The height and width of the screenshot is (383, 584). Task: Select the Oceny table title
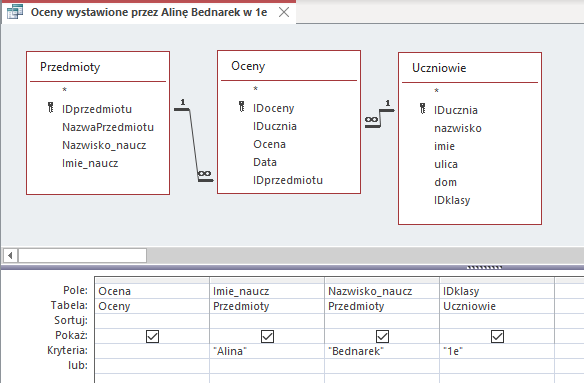[248, 66]
